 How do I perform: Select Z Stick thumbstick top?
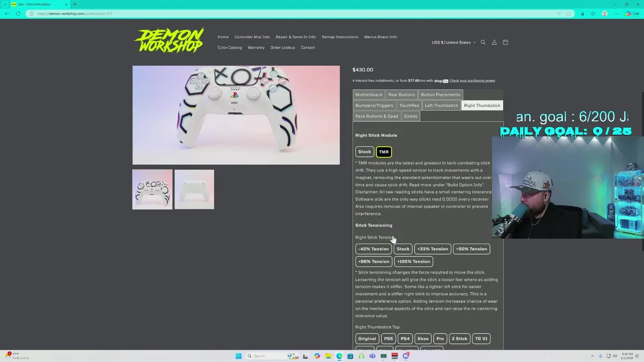pyautogui.click(x=459, y=339)
